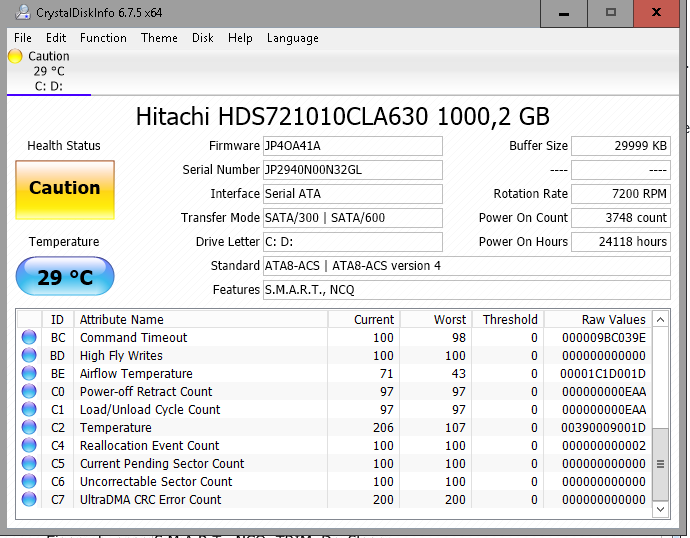Screen dimensions: 690x538
Task: Minimize the CrystalDiskInfo window
Action: (x=564, y=13)
